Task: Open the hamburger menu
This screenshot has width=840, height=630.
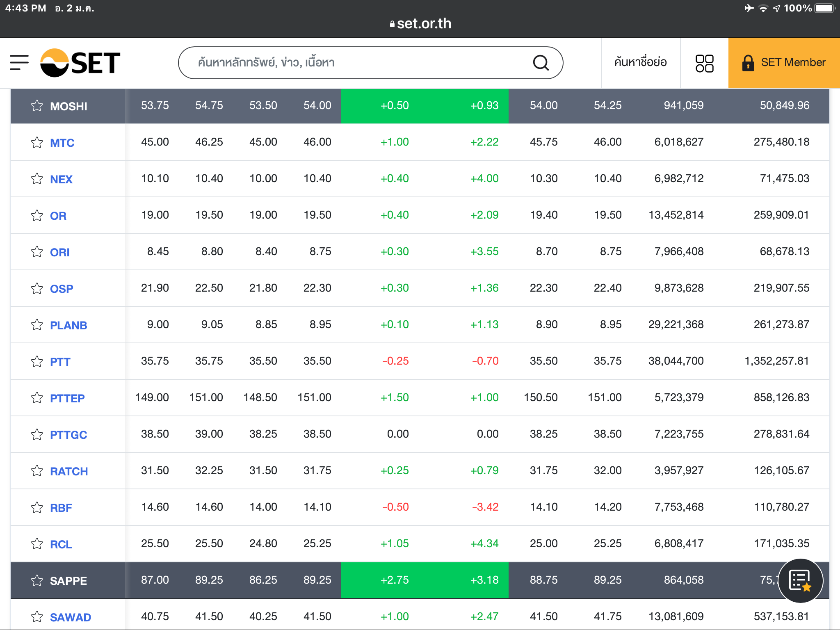Action: coord(19,63)
